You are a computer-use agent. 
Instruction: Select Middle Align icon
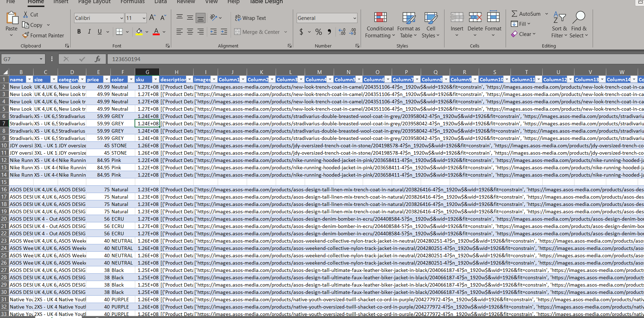tap(190, 17)
